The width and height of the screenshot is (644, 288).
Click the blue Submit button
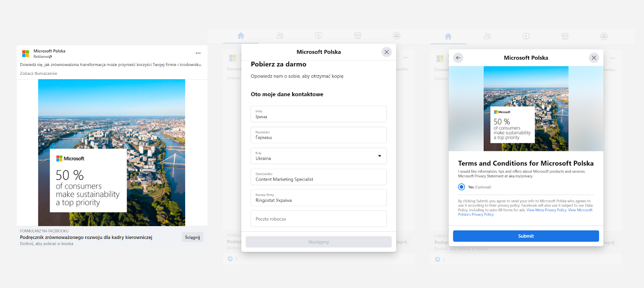[x=526, y=236]
